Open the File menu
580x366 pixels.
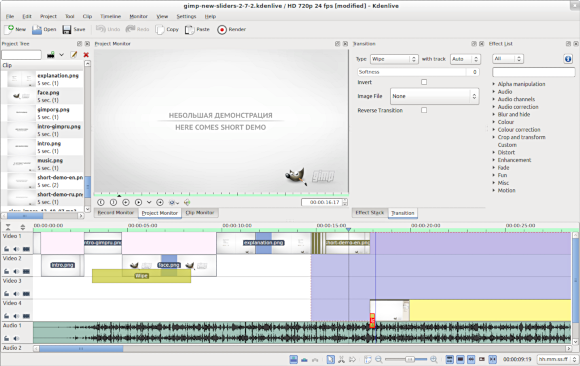tap(10, 16)
